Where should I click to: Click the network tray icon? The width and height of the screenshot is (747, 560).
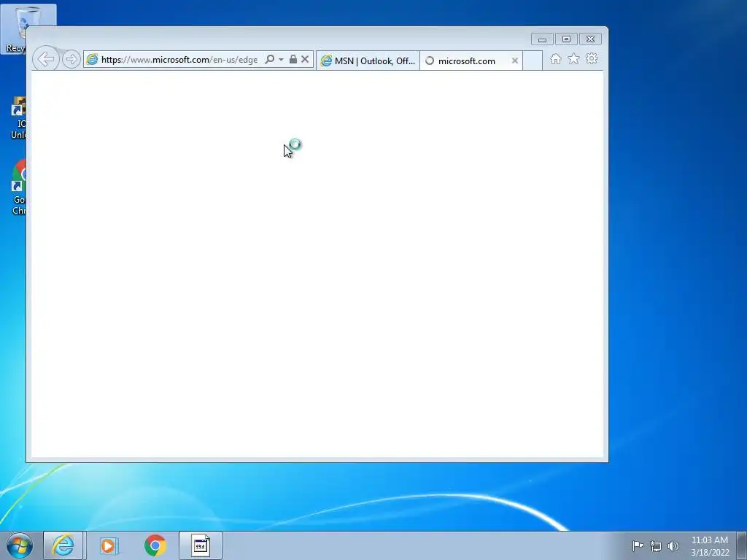click(x=656, y=546)
